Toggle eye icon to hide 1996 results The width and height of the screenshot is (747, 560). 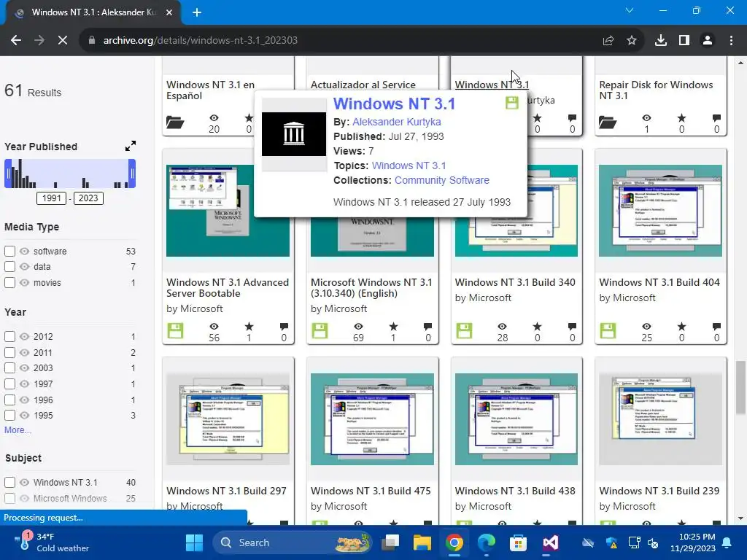click(24, 400)
